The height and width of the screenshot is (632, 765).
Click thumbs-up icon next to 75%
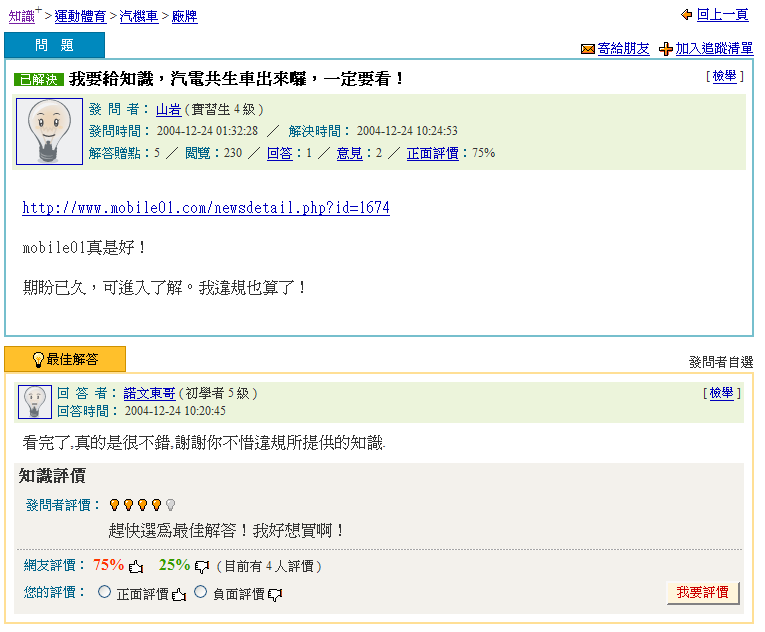click(x=136, y=567)
